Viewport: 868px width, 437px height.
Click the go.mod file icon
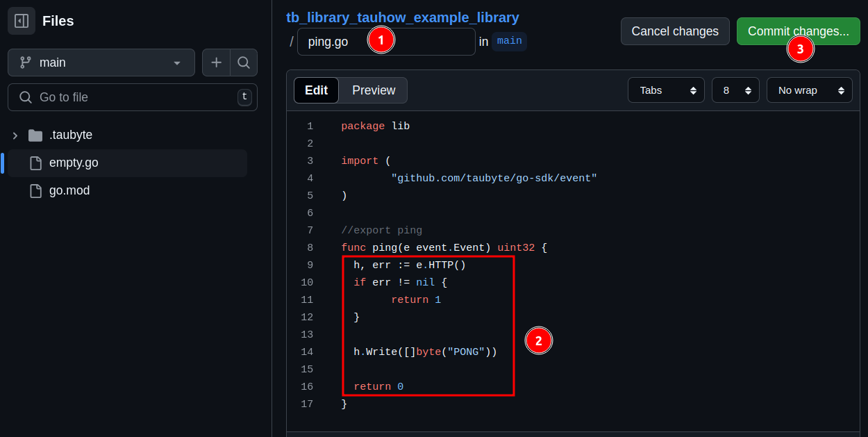click(x=35, y=191)
